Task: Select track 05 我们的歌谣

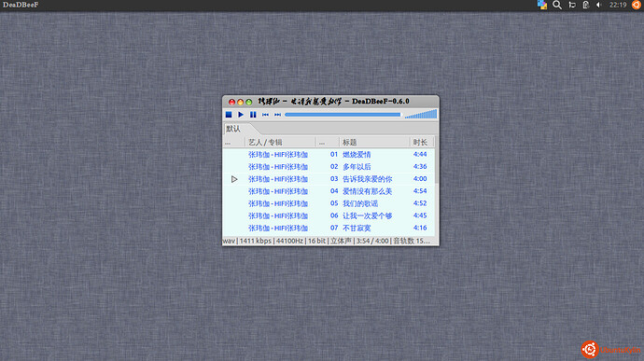Action: click(329, 203)
